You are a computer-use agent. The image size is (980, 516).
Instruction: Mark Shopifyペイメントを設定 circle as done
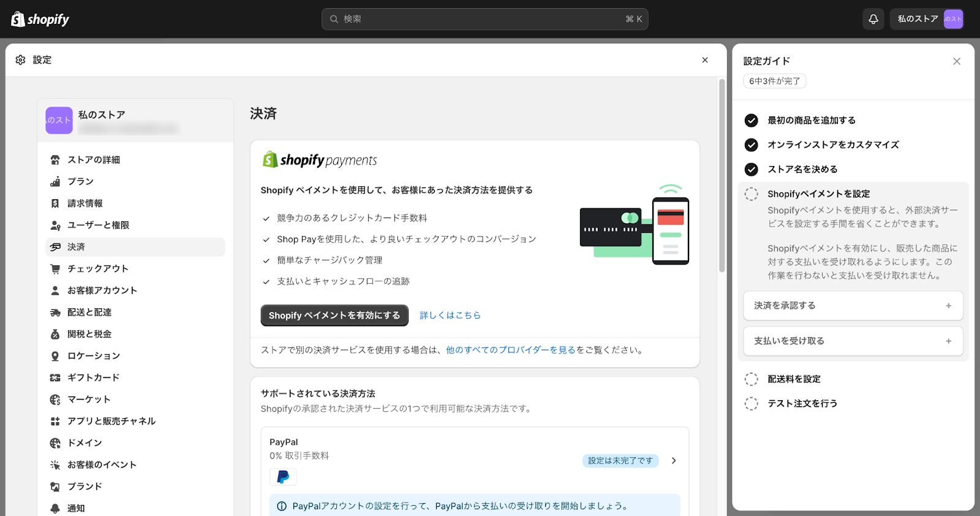point(752,194)
